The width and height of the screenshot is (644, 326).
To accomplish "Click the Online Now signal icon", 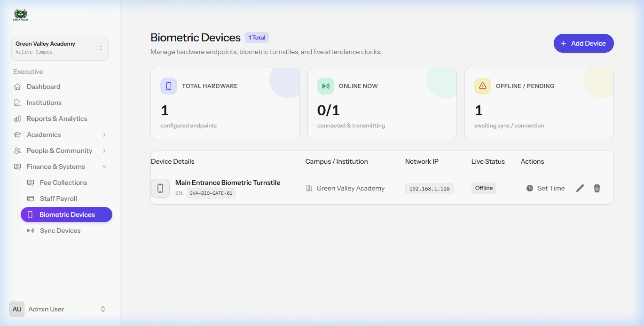I will pos(326,86).
